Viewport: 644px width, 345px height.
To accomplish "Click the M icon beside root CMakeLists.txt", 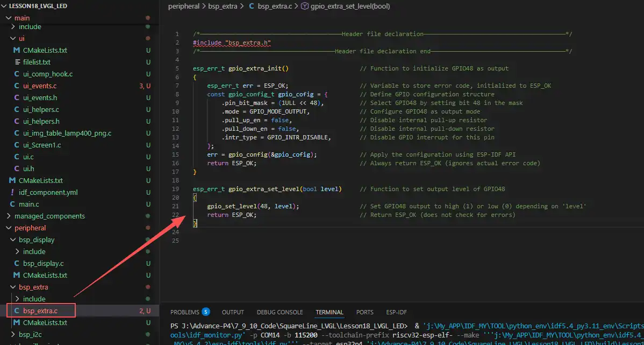I will (12, 180).
